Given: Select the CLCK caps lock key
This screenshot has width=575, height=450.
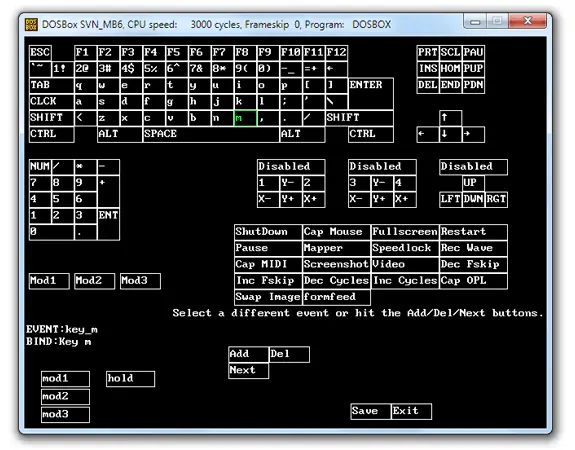Looking at the screenshot, I should (x=51, y=102).
